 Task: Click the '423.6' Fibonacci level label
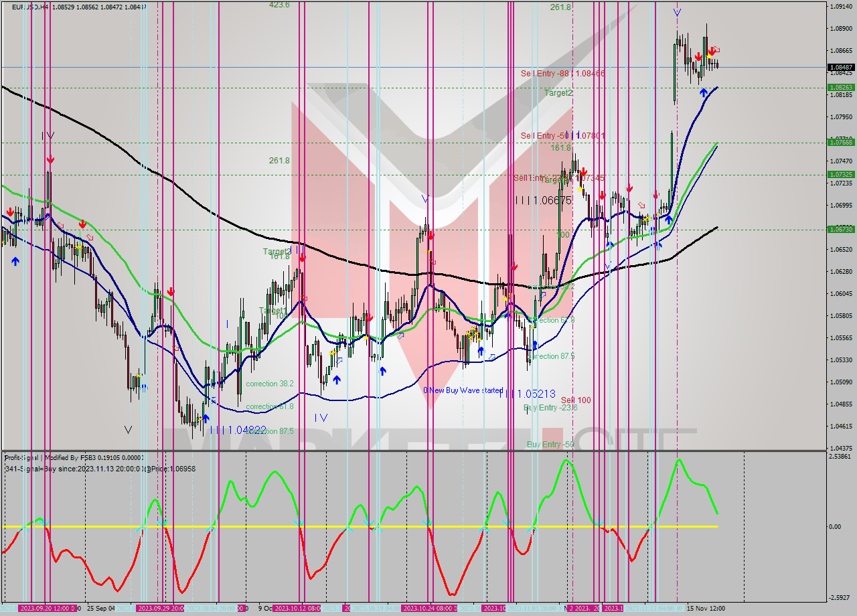click(x=279, y=5)
